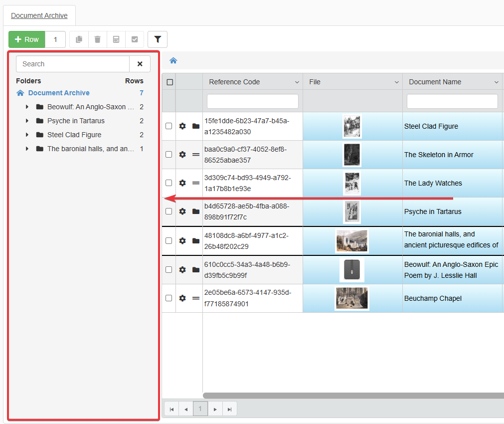Select Beowulf: An Anglo-Saxon folder in tree

coord(91,107)
